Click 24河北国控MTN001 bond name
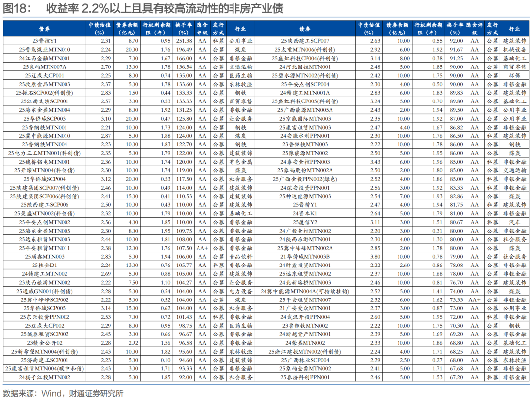Viewport: 532px width, 399px height. (305, 67)
